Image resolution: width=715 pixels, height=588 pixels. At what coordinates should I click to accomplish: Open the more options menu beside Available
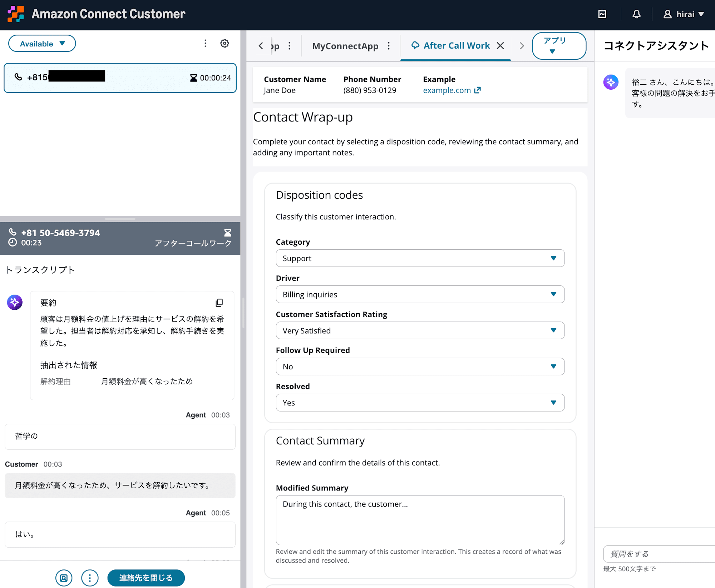coord(205,43)
